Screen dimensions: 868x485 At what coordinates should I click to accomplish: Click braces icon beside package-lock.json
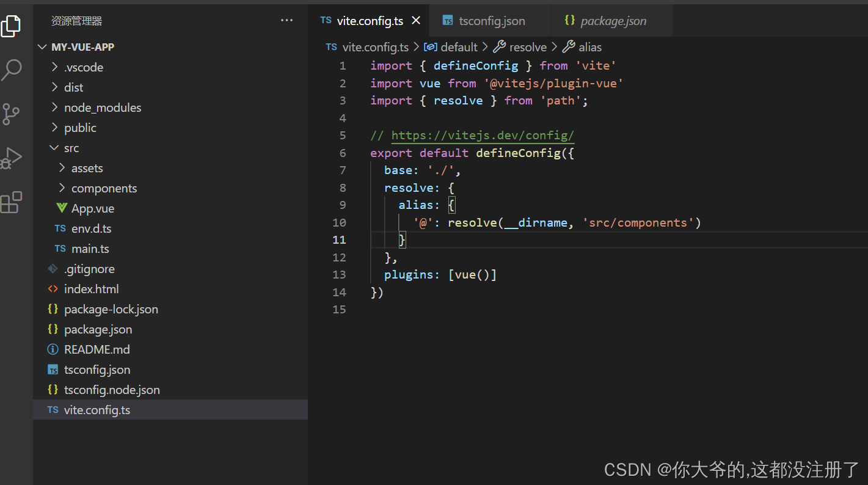coord(53,309)
